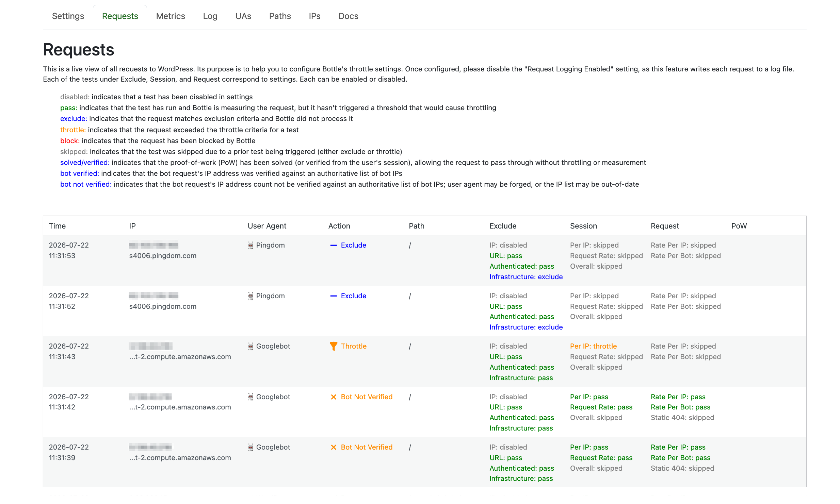Viewport: 840px width, 504px height.
Task: Open the Docs tab
Action: click(348, 16)
